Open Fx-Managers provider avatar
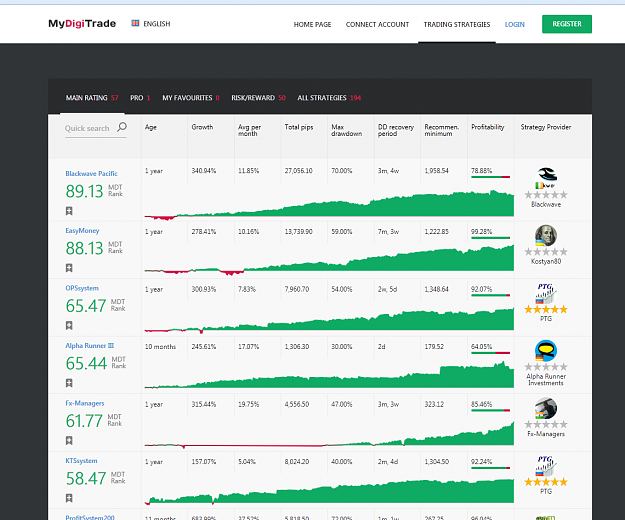The height and width of the screenshot is (520, 625). click(x=546, y=408)
